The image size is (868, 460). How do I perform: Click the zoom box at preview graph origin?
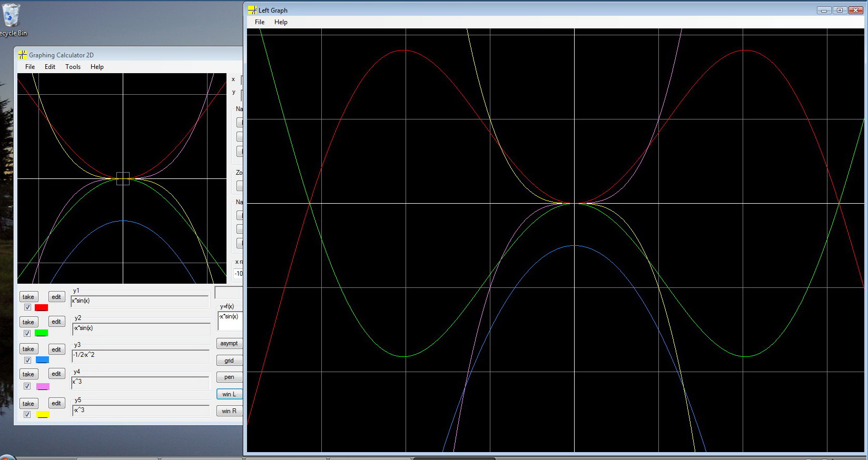pyautogui.click(x=123, y=178)
